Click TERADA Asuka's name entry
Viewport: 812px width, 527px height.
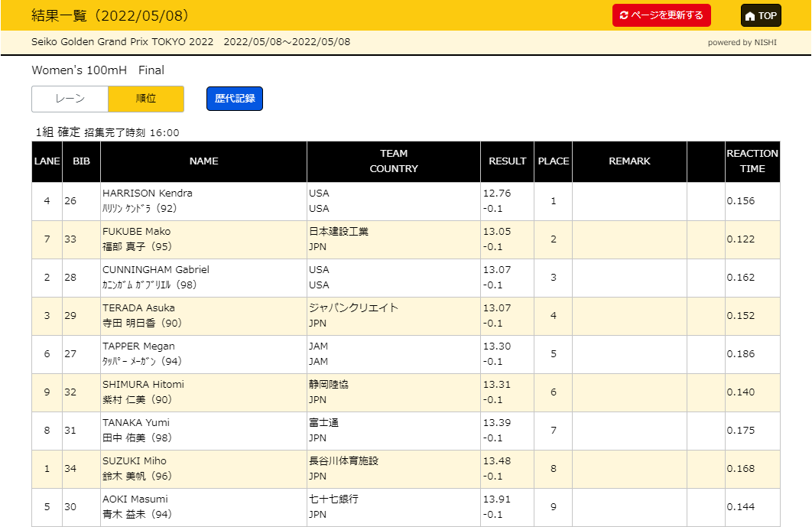click(x=138, y=308)
